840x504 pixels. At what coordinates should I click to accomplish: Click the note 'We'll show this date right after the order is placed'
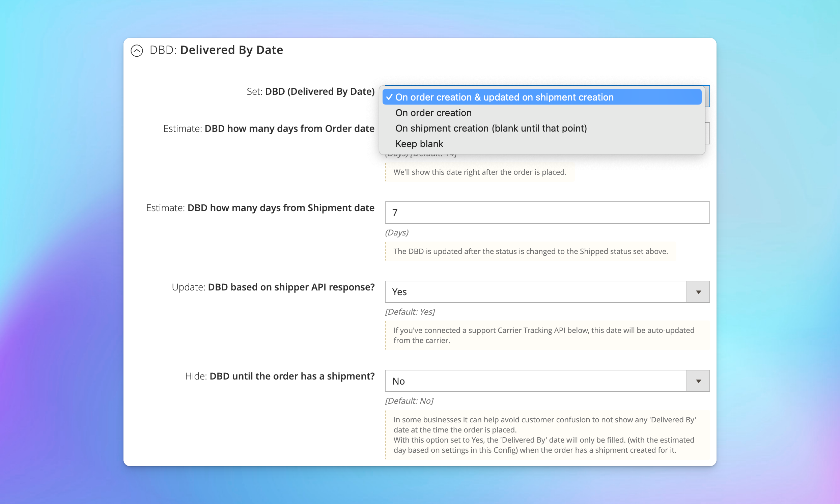[480, 172]
